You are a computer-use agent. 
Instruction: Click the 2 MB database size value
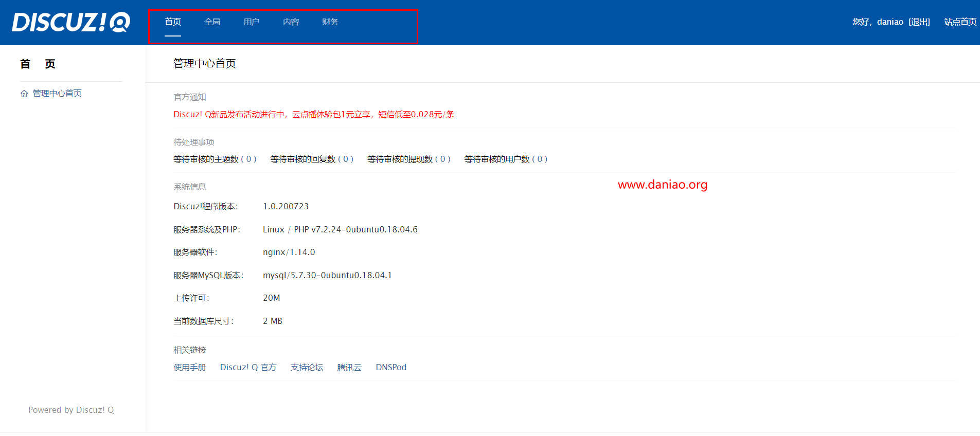[x=273, y=321]
